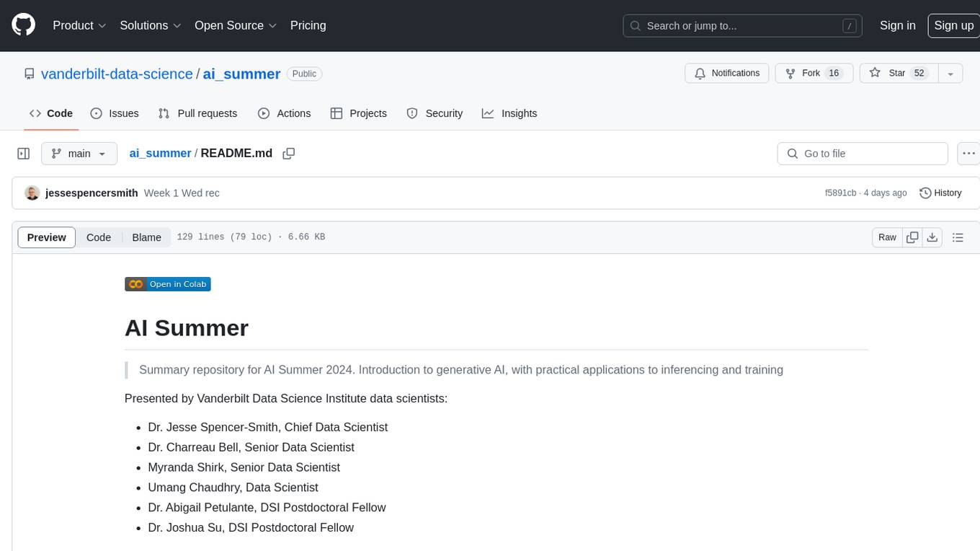Click 'Dr. Jesse Spencer-Smith, Chief Data Scientist' text
The width and height of the screenshot is (980, 551).
click(268, 427)
